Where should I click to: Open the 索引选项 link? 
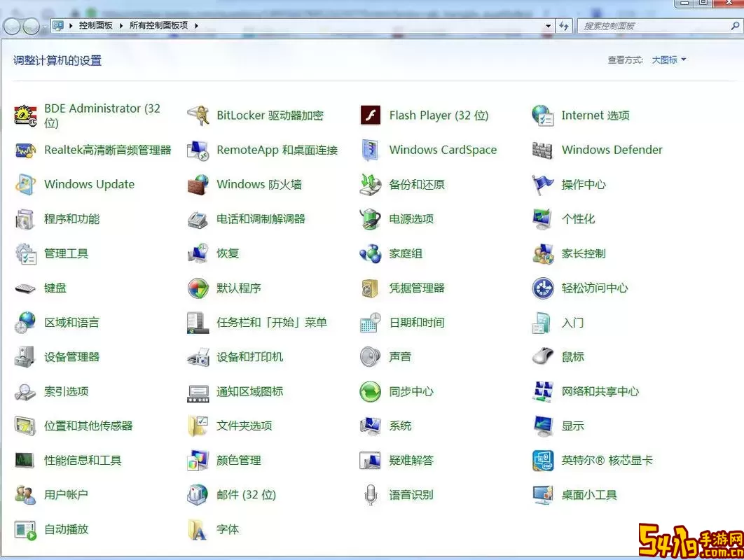67,392
